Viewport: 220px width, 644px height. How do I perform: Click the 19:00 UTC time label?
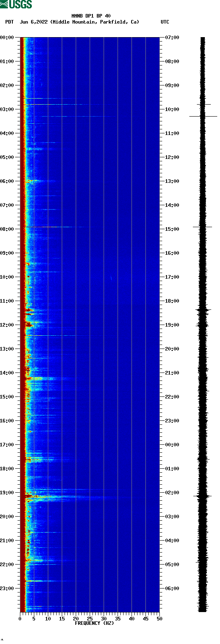coord(172,325)
